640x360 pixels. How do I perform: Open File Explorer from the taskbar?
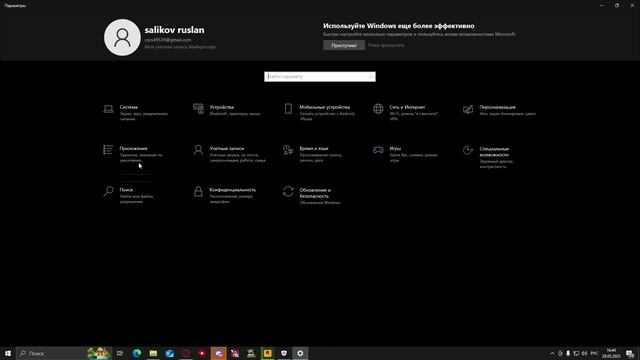click(153, 353)
